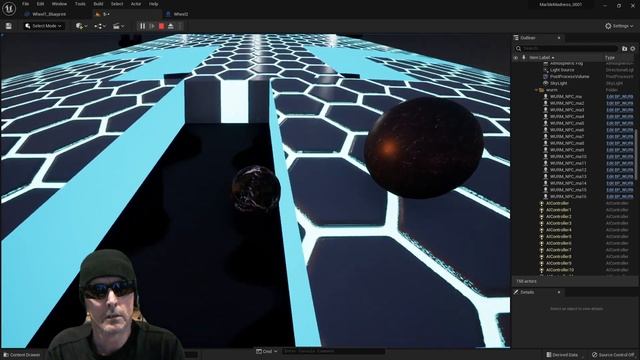Eject from the player controller
Image resolution: width=640 pixels, height=360 pixels.
tap(171, 26)
